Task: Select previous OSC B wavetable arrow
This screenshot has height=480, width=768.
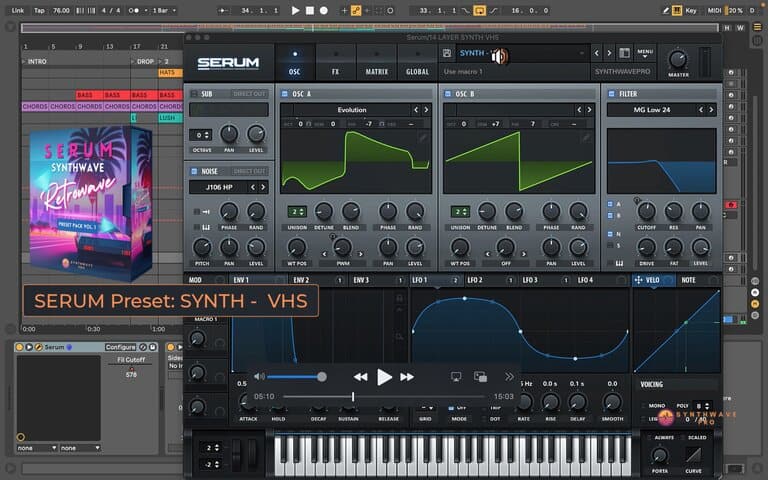Action: click(579, 110)
